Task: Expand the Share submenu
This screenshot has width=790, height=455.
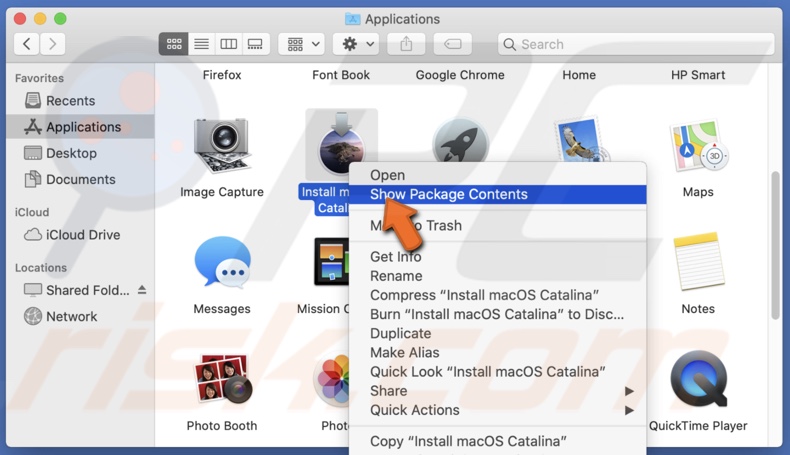Action: pos(498,391)
